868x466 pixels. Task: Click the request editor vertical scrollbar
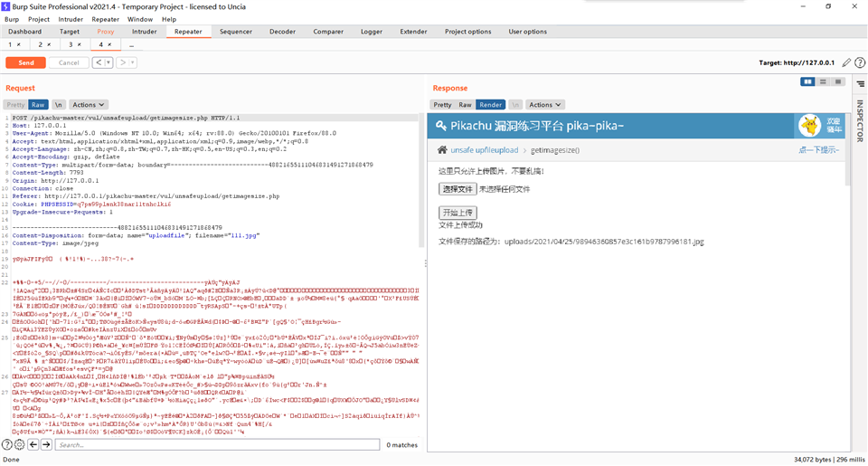pos(422,180)
